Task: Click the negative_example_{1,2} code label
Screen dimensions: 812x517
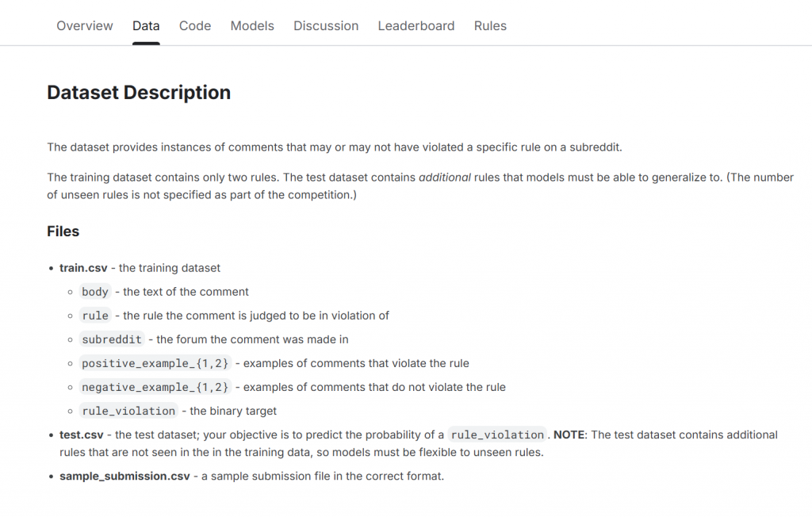Action: click(155, 387)
